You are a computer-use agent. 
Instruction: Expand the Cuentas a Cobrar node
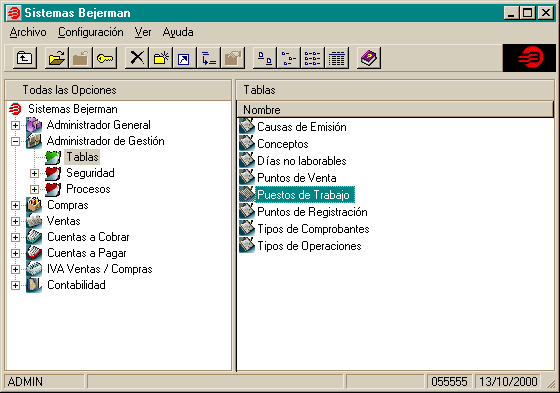click(15, 237)
